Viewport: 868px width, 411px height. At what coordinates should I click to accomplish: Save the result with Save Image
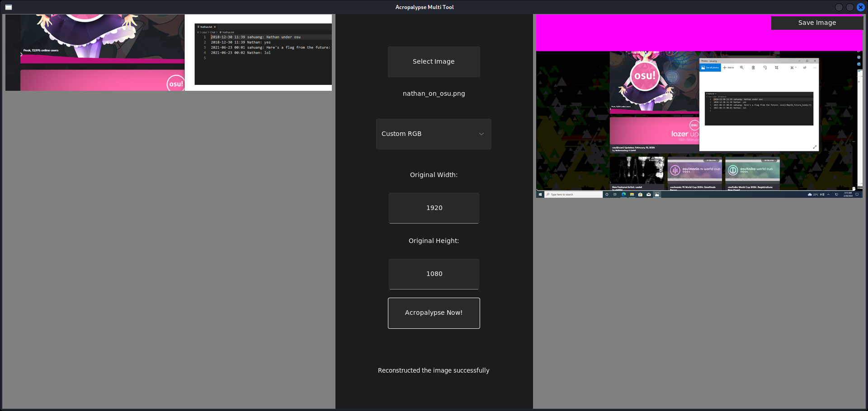[x=816, y=23]
